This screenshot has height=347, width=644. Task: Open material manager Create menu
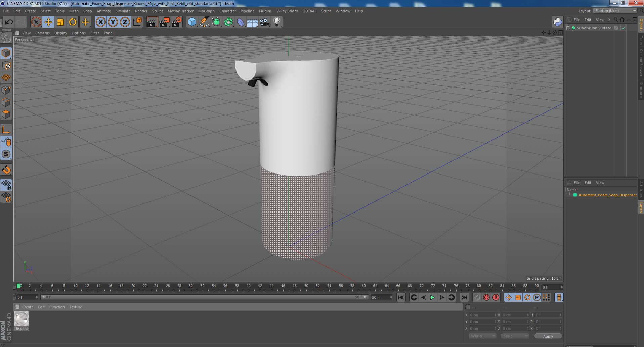click(x=28, y=307)
